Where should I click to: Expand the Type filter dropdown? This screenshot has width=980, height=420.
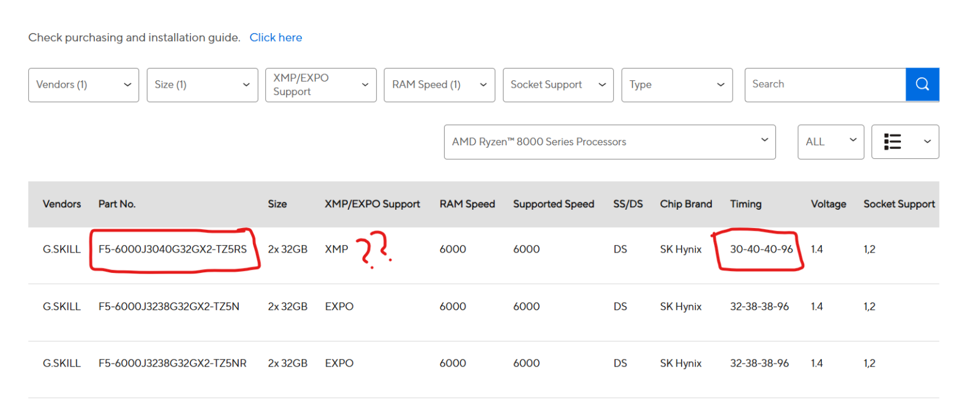(x=677, y=85)
